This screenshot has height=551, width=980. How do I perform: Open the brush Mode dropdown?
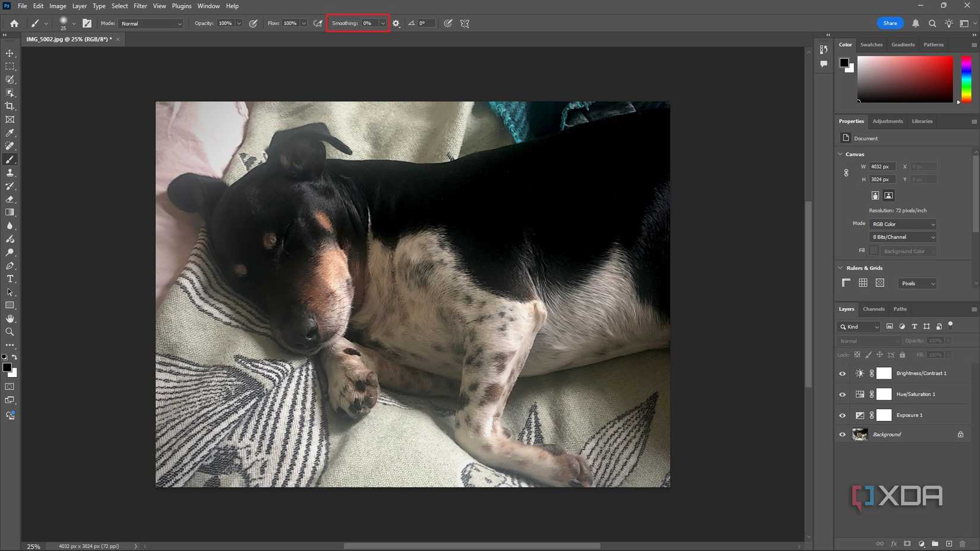[x=150, y=23]
